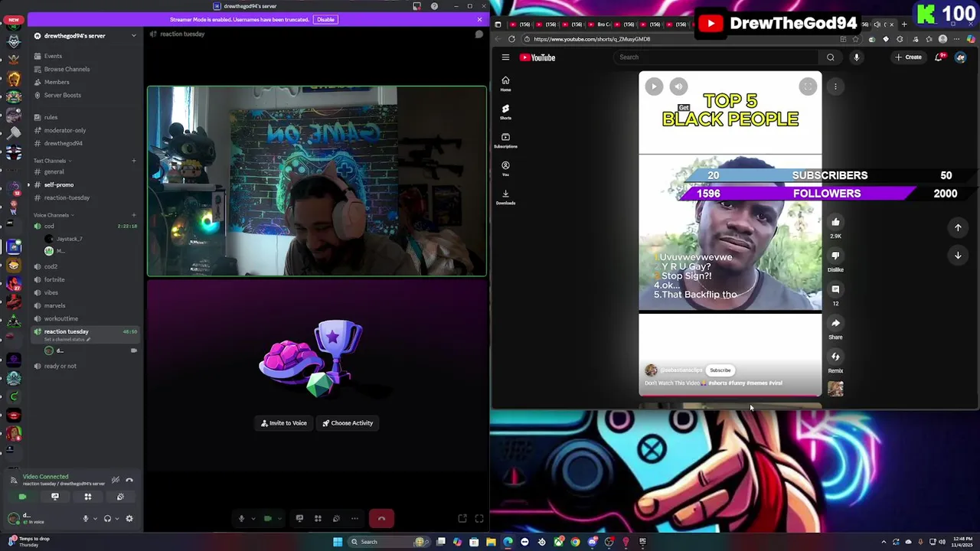The width and height of the screenshot is (980, 551).
Task: Share screen from the Video Connected panel
Action: pos(55,497)
